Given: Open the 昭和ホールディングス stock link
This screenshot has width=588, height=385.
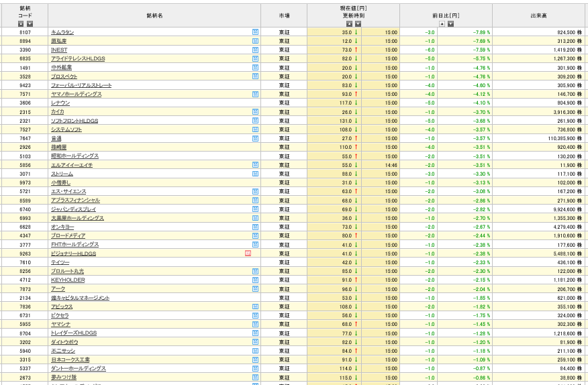Looking at the screenshot, I should click(75, 156).
